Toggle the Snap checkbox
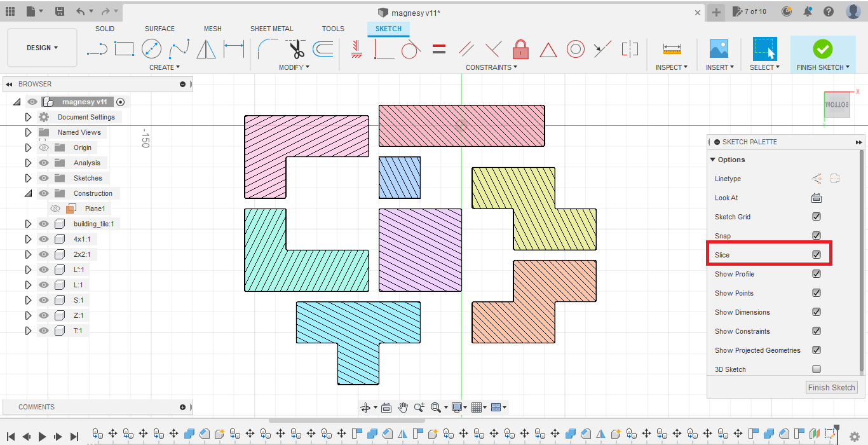 tap(817, 236)
